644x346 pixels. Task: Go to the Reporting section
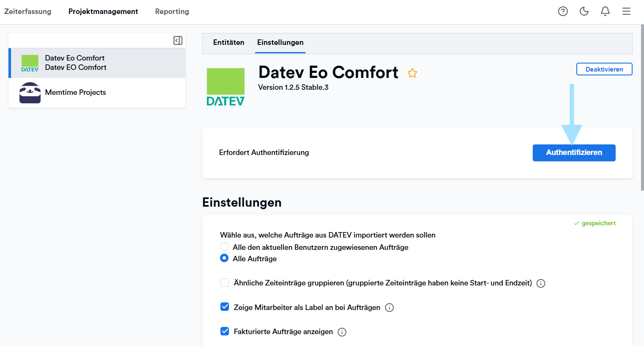tap(172, 11)
